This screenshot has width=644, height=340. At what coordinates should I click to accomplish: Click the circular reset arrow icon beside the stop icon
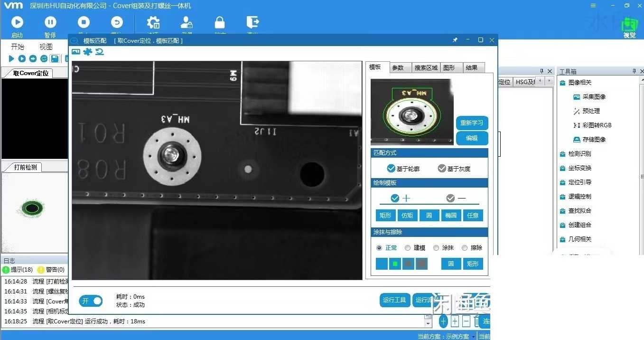[117, 22]
